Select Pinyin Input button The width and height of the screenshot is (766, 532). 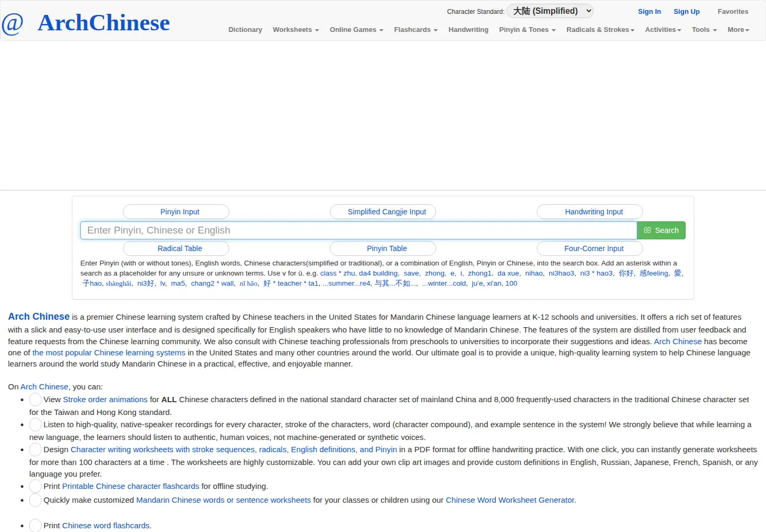click(176, 212)
